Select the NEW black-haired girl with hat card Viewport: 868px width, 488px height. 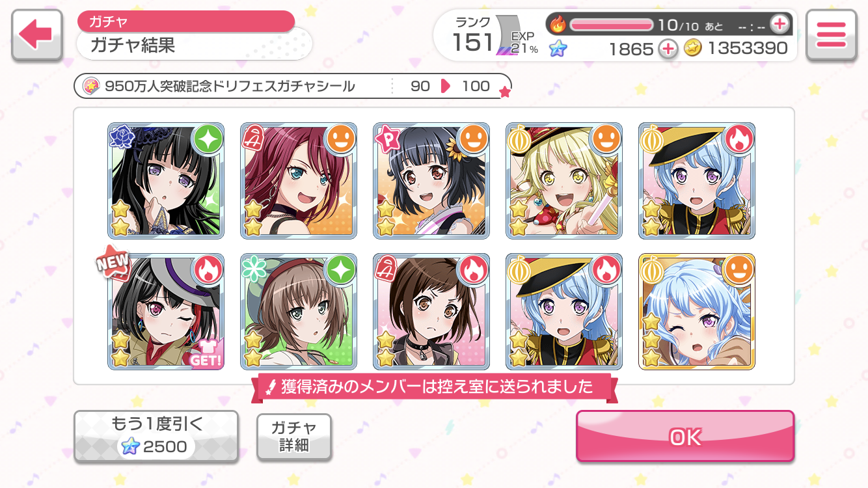(166, 312)
